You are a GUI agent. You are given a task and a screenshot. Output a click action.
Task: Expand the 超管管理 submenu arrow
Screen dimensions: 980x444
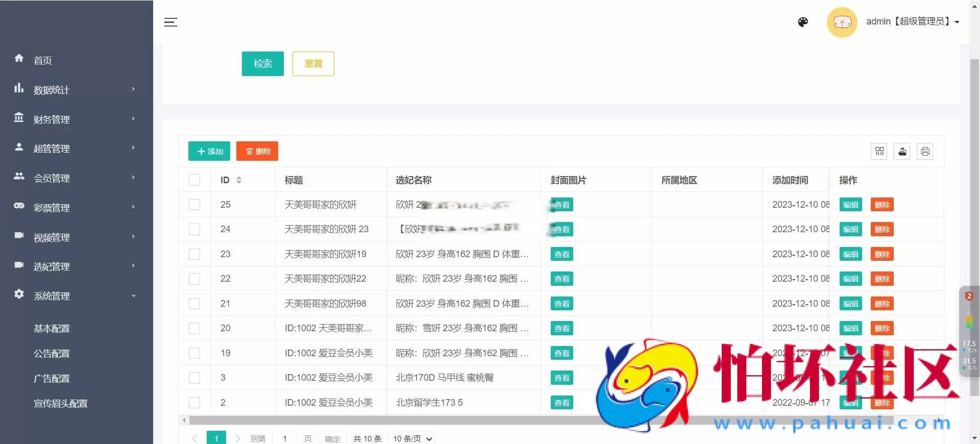(133, 147)
